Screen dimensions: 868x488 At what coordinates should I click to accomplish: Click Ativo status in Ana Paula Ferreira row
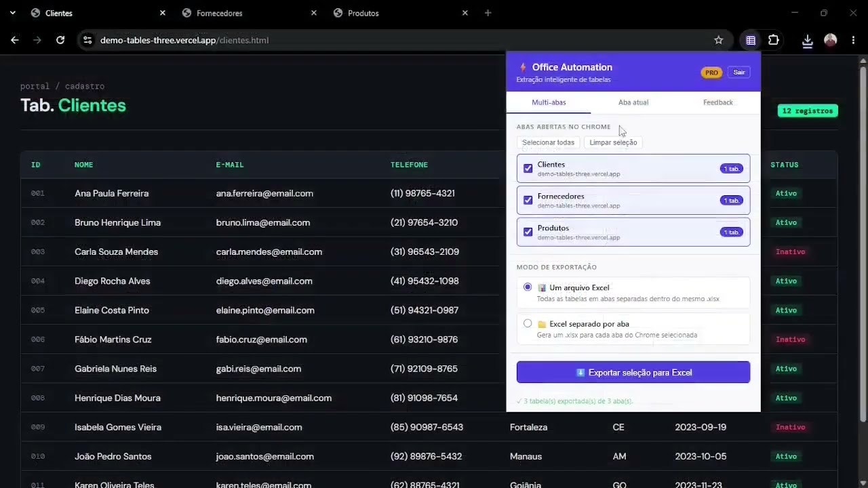click(786, 193)
